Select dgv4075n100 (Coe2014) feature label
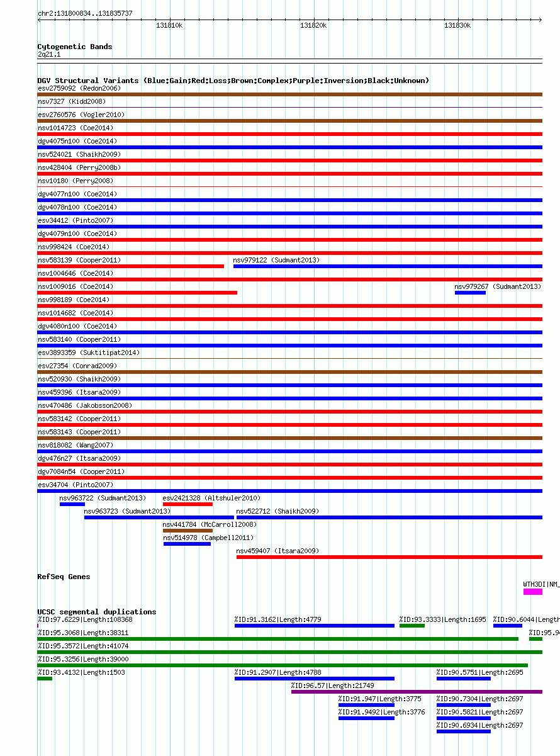 click(x=77, y=141)
